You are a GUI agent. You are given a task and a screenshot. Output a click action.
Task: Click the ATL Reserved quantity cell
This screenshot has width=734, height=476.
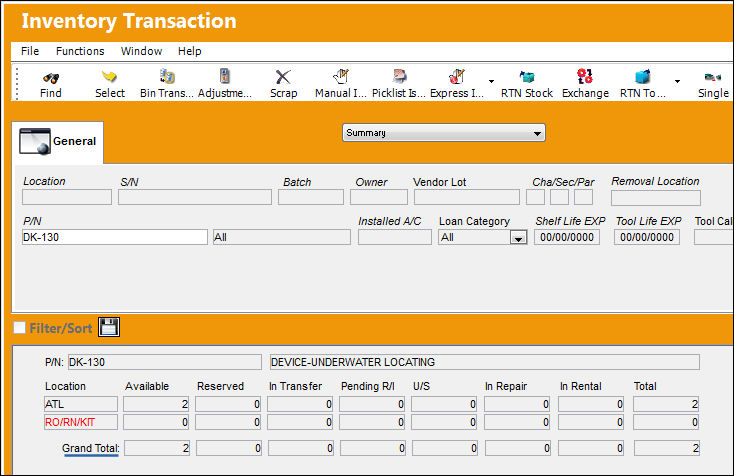coord(228,404)
